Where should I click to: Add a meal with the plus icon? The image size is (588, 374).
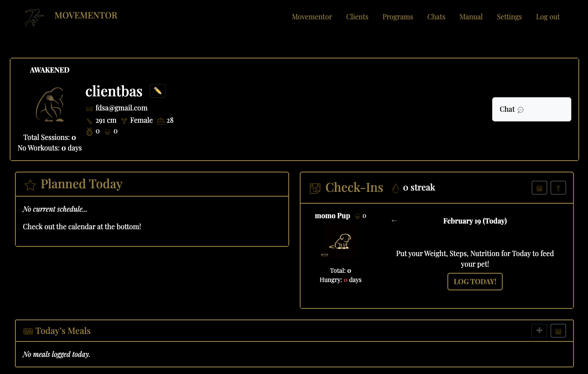[x=539, y=331]
